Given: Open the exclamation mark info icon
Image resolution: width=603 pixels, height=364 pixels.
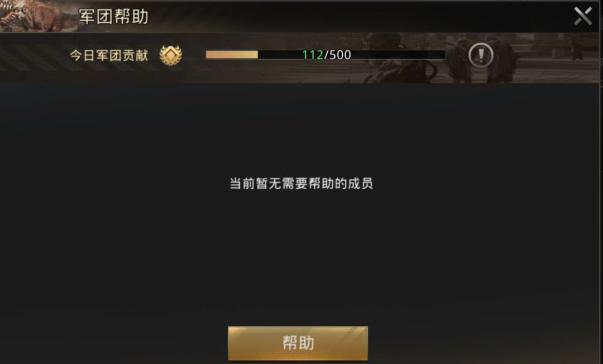Looking at the screenshot, I should tap(481, 55).
